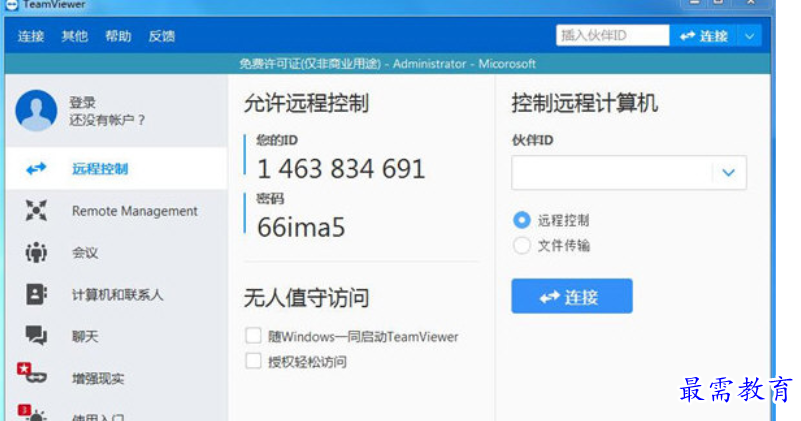
Task: Open 聊天 chat sidebar section
Action: [x=116, y=336]
